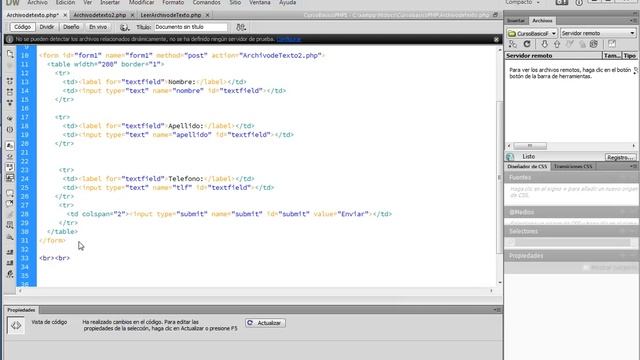Click the Synchronize with remote icon

coord(594,44)
